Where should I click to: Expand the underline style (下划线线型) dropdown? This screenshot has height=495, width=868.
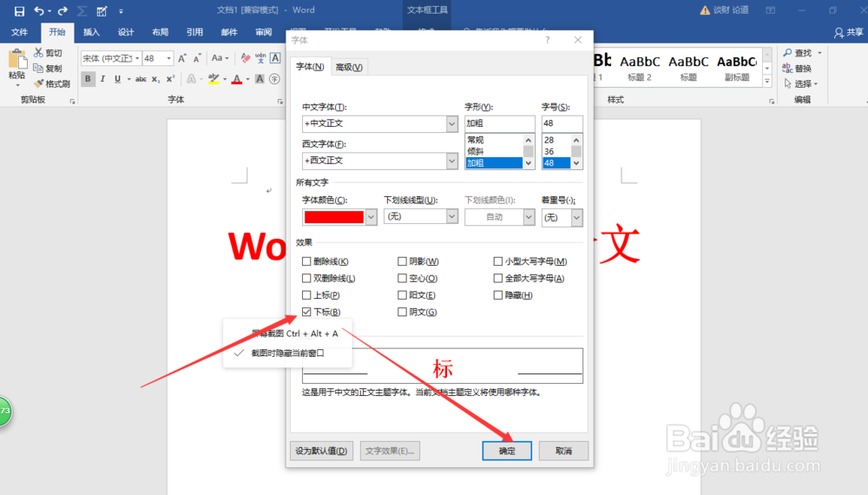pos(451,216)
